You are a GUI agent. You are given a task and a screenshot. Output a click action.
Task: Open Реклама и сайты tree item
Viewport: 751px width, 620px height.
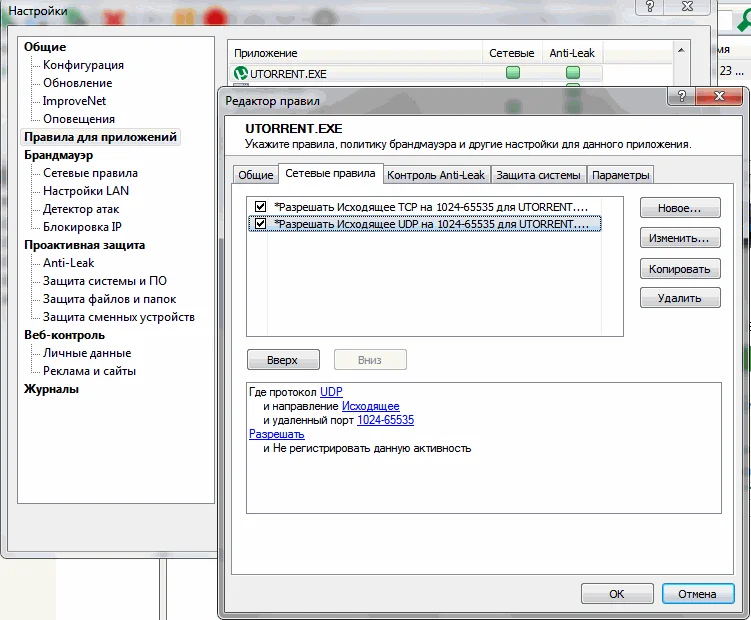point(90,371)
